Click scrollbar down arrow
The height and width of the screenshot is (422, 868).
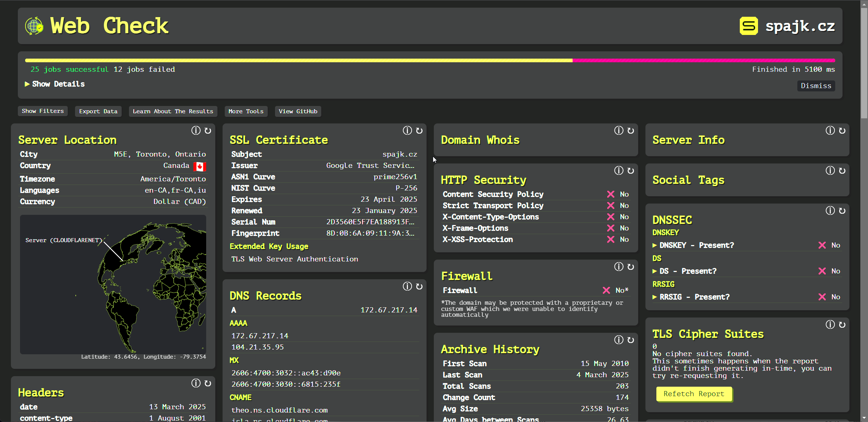(x=864, y=418)
